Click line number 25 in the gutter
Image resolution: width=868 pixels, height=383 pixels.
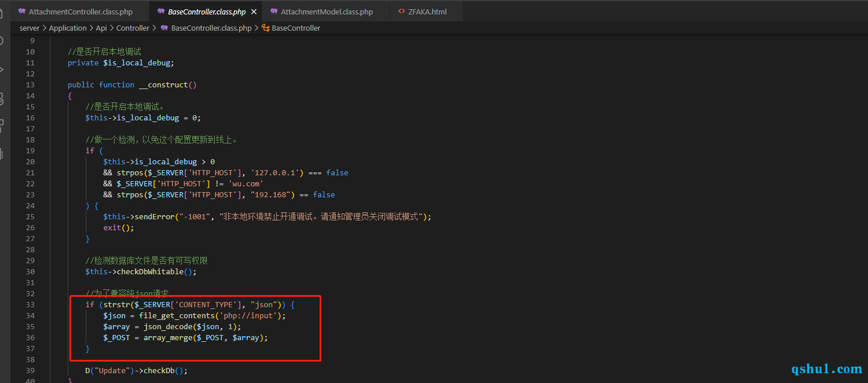point(30,216)
